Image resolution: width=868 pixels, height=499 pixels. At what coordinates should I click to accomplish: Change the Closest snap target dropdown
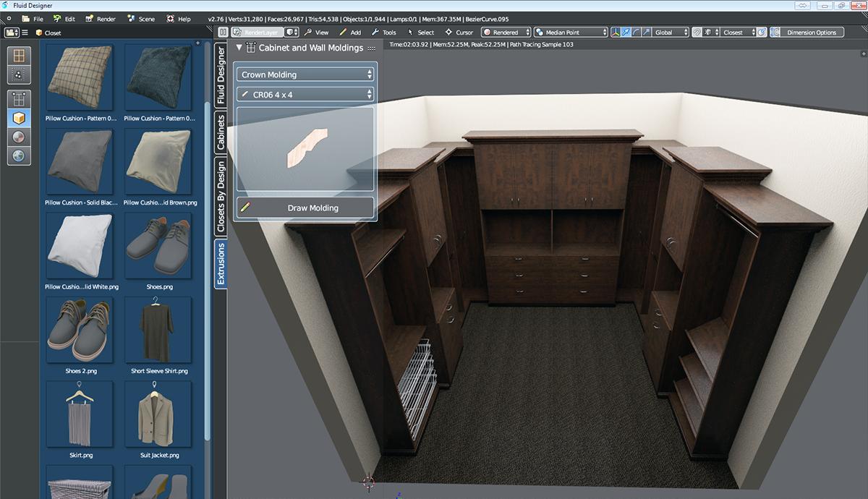coord(739,33)
